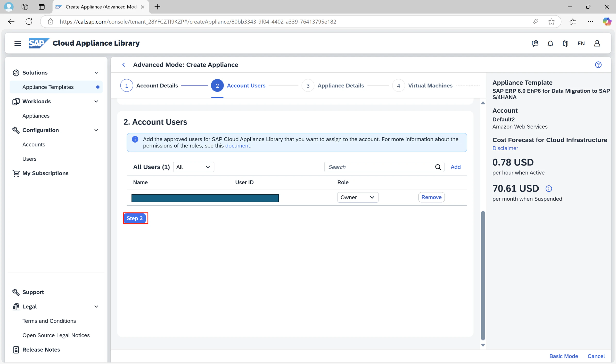Open the notifications bell
Image resolution: width=616 pixels, height=364 pixels.
tap(550, 43)
